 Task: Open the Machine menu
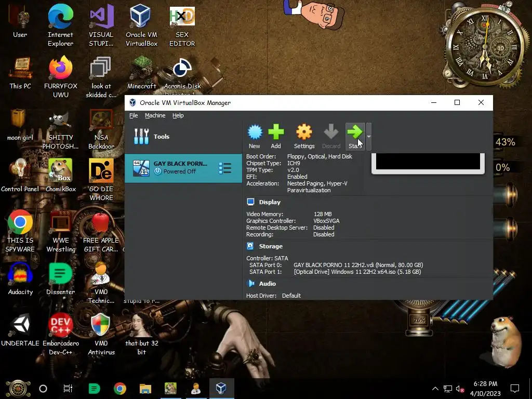[x=155, y=115]
